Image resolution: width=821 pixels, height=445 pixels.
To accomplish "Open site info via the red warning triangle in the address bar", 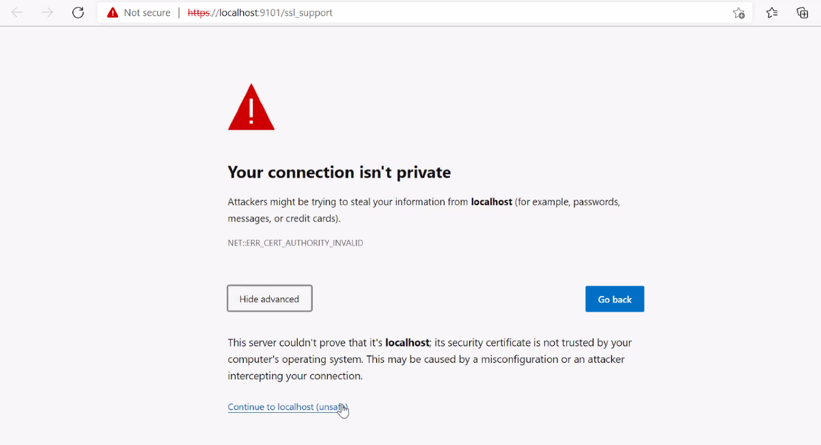I will coord(113,13).
